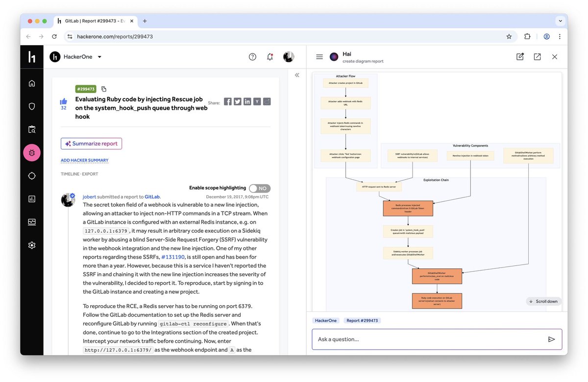Click the Hai assistant orb logo
The height and width of the screenshot is (382, 588).
point(334,57)
